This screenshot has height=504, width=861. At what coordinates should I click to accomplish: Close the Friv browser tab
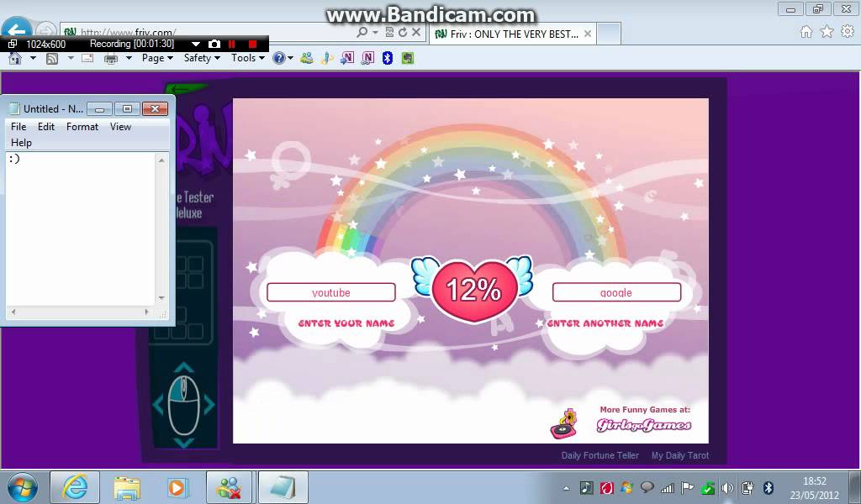click(588, 34)
